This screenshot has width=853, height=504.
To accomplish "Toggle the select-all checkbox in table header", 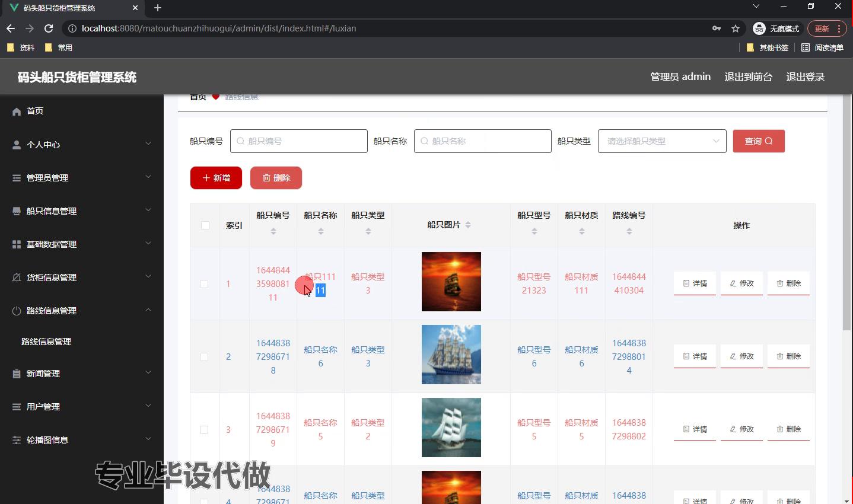I will tap(205, 225).
